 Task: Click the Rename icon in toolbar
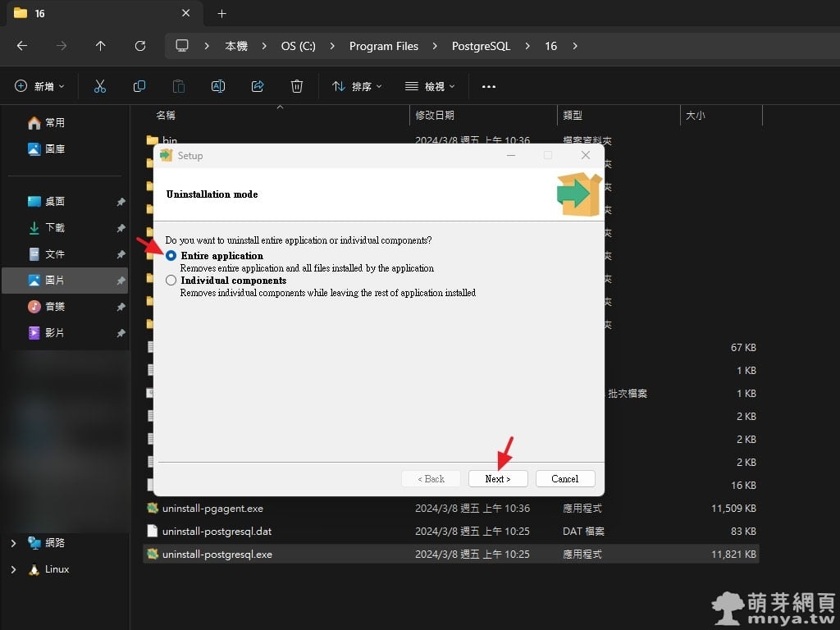(x=218, y=86)
